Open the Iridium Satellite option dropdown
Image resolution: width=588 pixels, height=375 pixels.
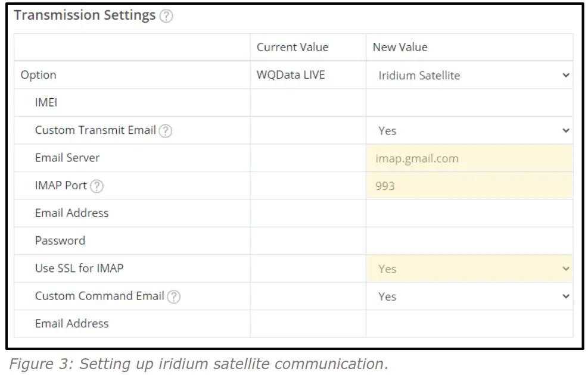tap(469, 76)
